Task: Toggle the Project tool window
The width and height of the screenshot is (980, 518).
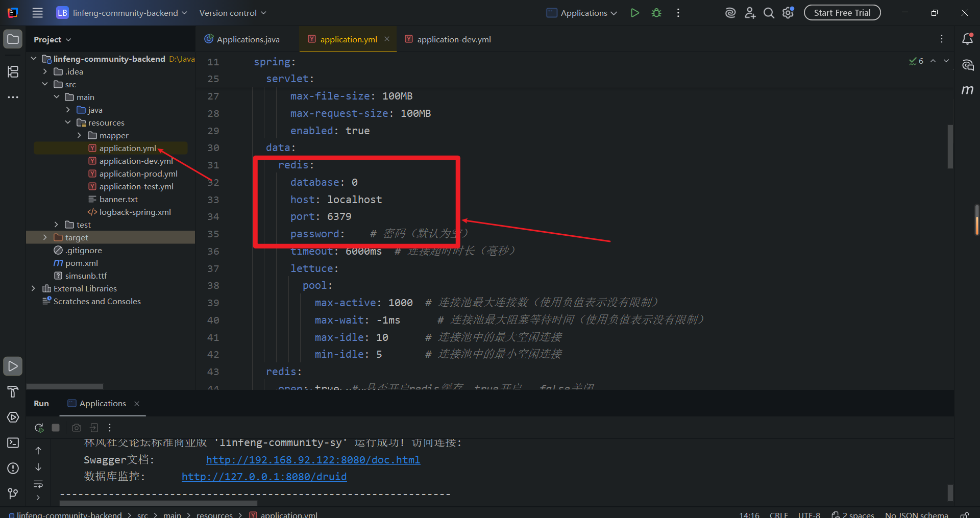Action: (13, 39)
